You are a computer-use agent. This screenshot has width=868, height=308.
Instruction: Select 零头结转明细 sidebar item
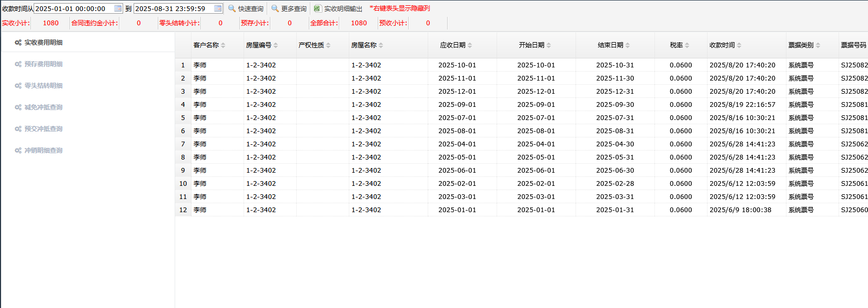click(43, 86)
